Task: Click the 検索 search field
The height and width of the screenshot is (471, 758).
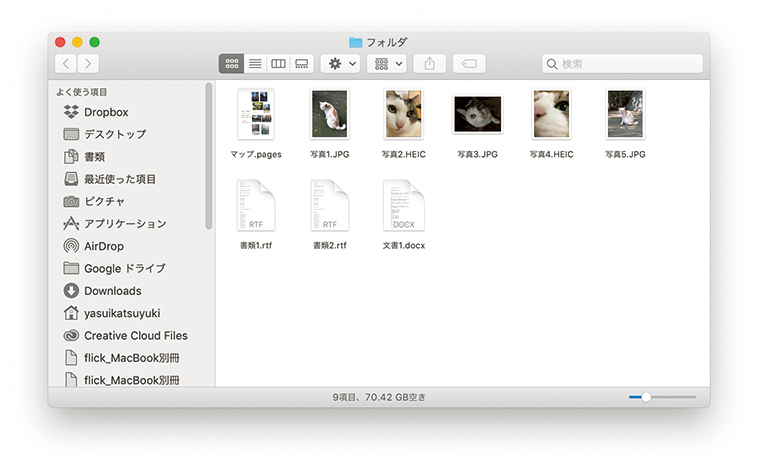Action: pos(622,63)
